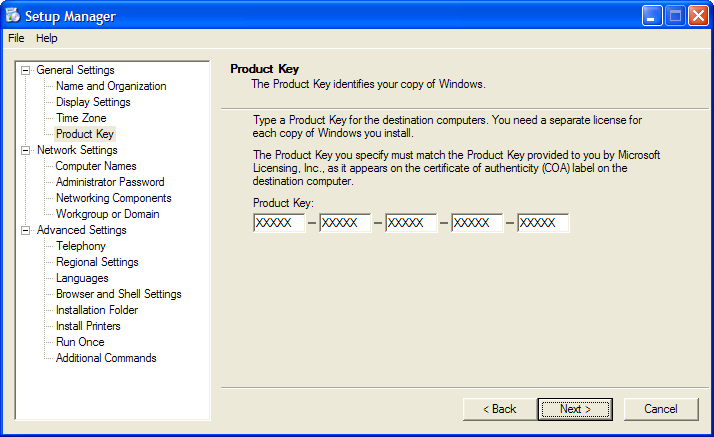Open Additional Commands page
Viewport: 714px width, 437px height.
[x=106, y=358]
